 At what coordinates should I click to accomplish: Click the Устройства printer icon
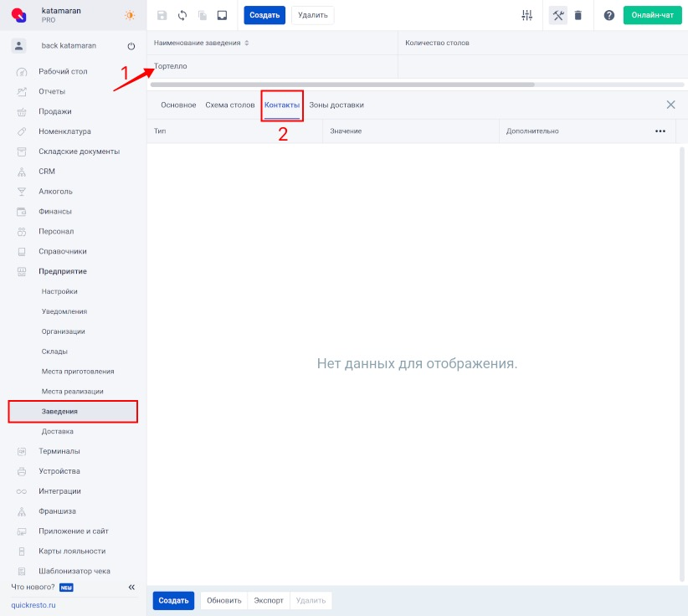click(22, 471)
